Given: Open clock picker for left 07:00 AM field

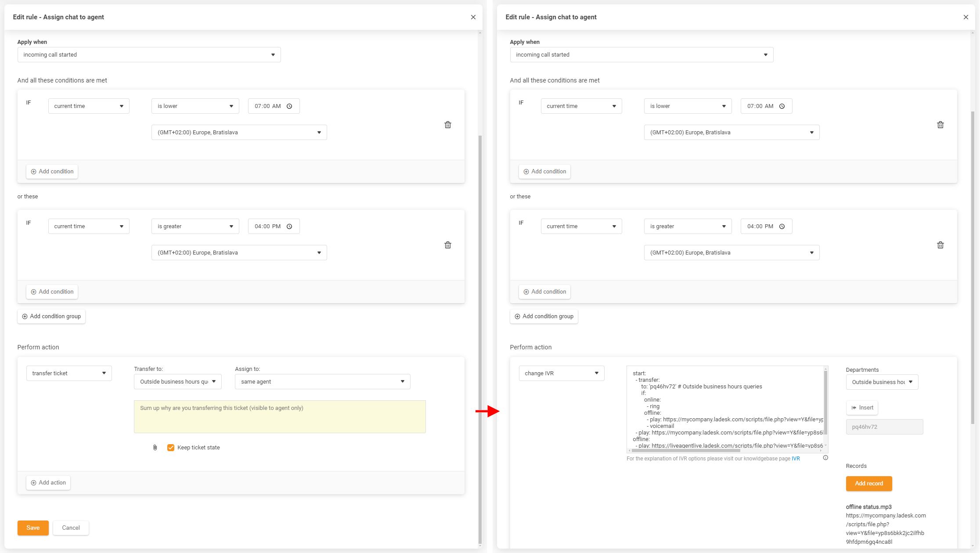Looking at the screenshot, I should 289,106.
